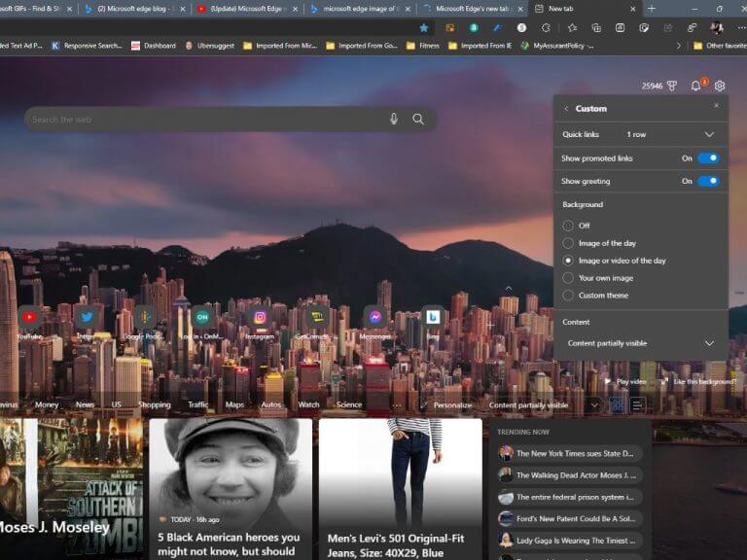
Task: Open Lady Gaga trending item
Action: [570, 540]
